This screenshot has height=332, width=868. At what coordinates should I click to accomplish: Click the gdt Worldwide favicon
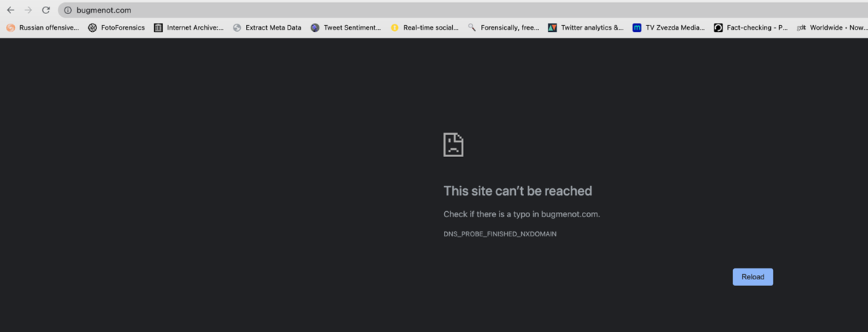click(x=801, y=27)
